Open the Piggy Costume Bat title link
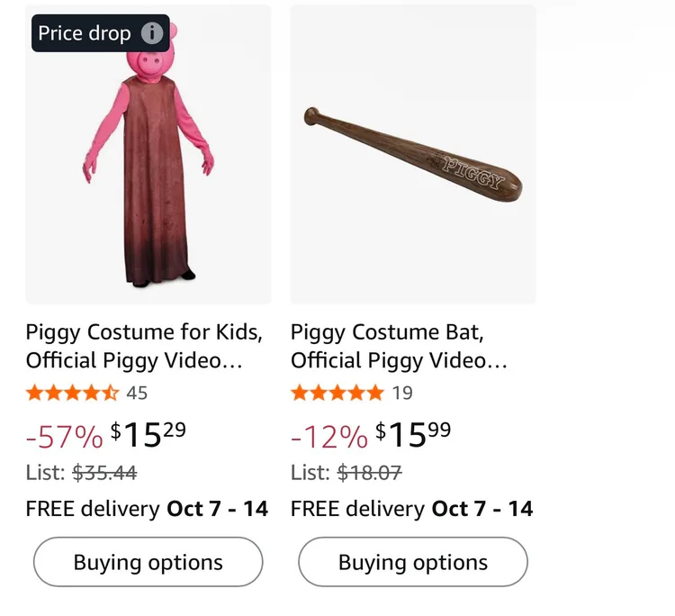 click(x=399, y=347)
